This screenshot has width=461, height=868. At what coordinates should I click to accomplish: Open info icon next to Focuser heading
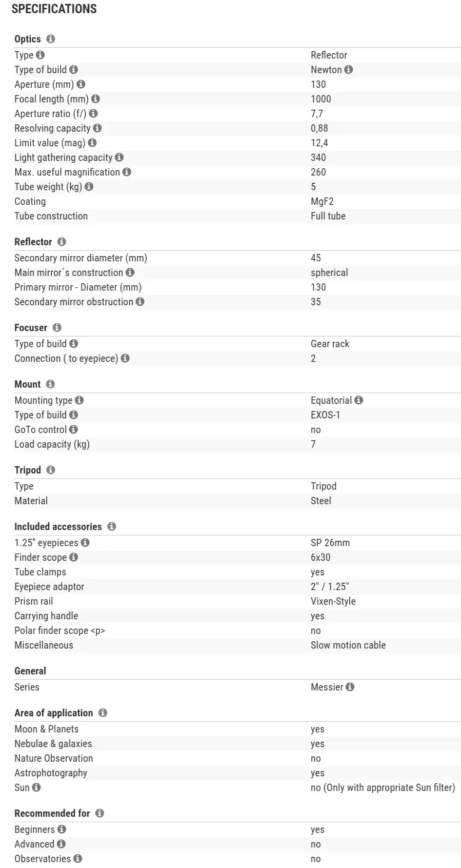(57, 328)
